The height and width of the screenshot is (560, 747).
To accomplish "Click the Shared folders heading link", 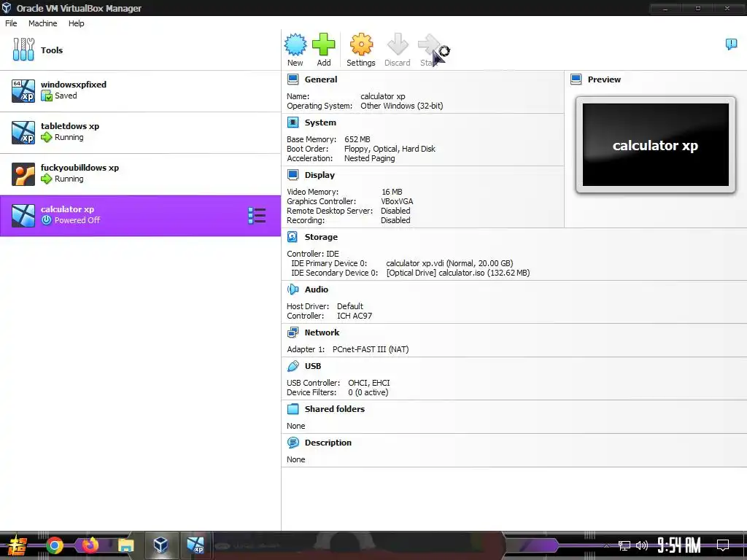I will 334,408.
